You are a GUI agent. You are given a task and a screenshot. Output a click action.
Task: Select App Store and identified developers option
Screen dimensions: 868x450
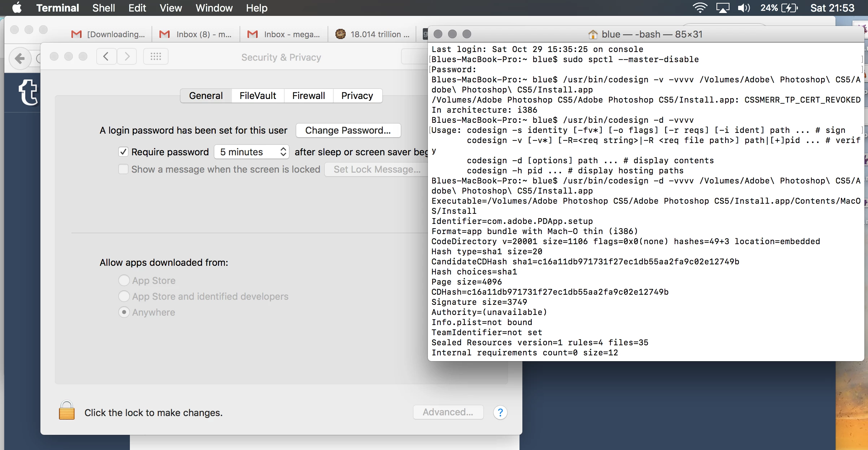[x=124, y=296]
